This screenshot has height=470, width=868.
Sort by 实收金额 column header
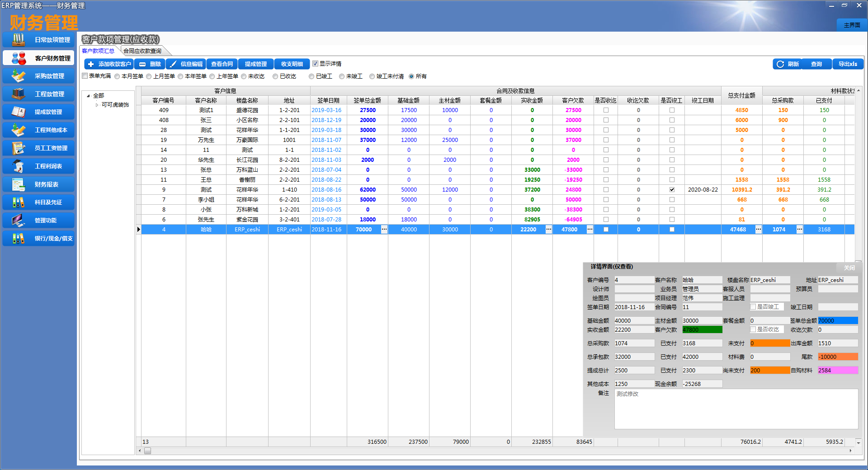click(x=532, y=100)
